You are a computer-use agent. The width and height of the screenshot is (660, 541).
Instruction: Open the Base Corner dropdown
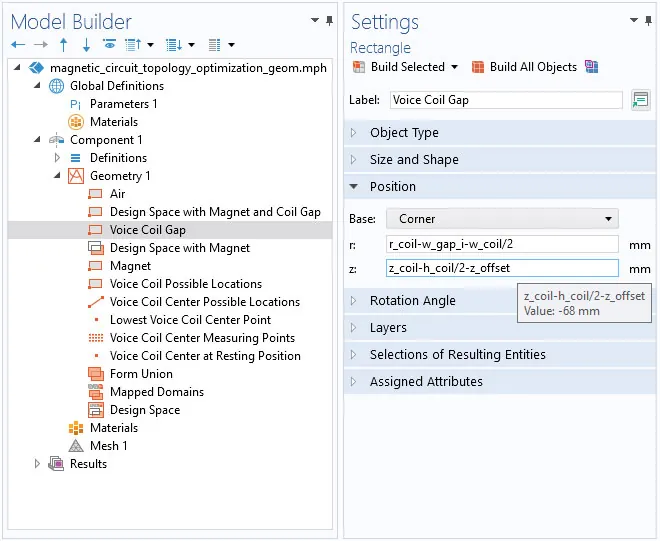click(x=502, y=219)
